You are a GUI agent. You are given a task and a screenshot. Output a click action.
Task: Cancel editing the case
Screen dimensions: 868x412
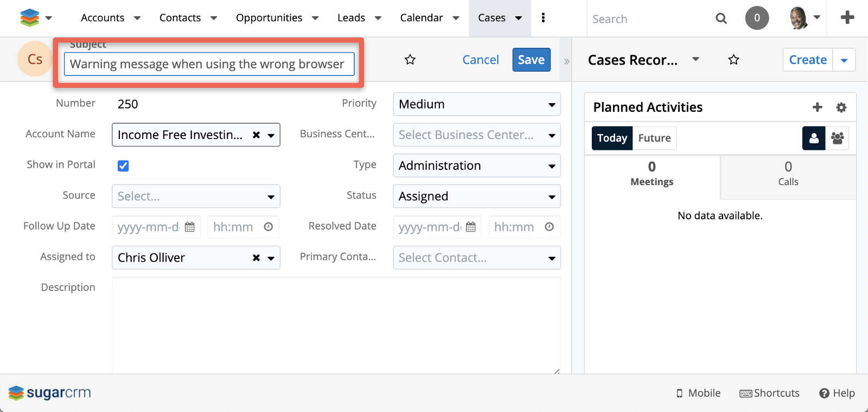pos(480,60)
